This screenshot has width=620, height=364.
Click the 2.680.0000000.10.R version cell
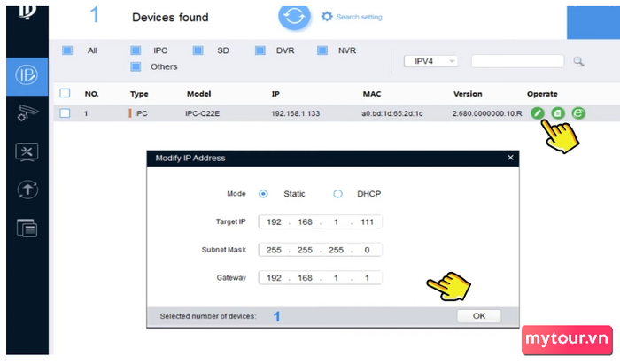coord(487,113)
